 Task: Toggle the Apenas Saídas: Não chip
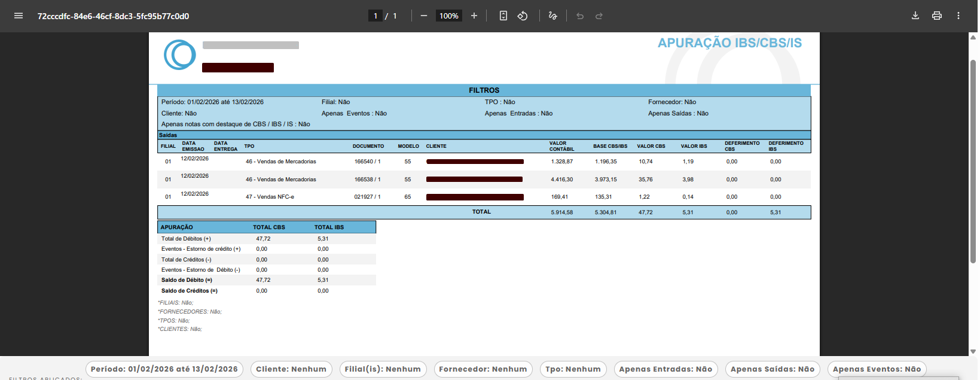tap(773, 369)
